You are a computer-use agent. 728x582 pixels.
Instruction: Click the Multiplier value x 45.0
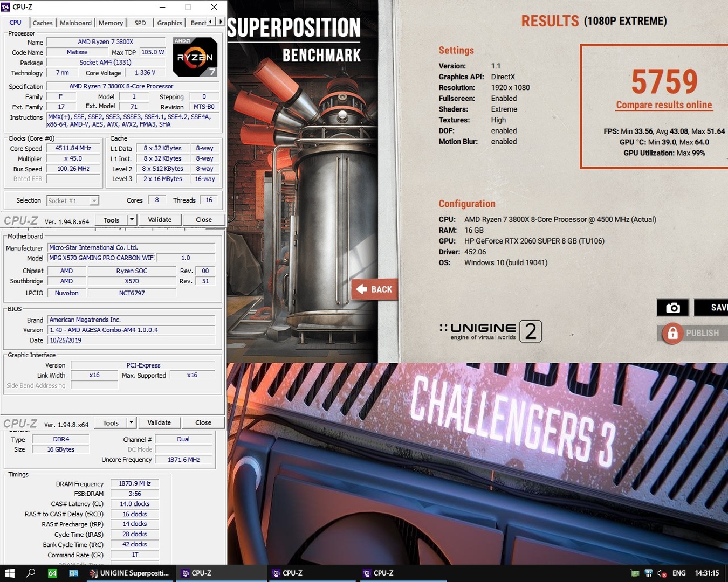tap(73, 158)
